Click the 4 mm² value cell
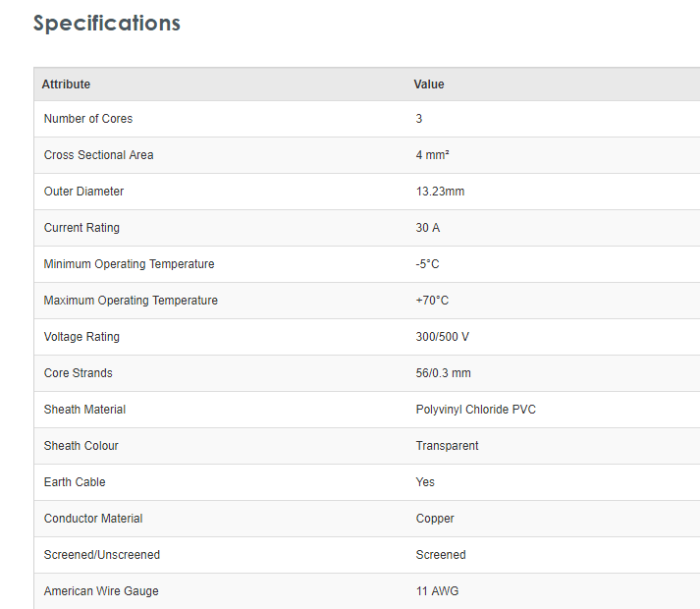The image size is (700, 609). [x=432, y=155]
